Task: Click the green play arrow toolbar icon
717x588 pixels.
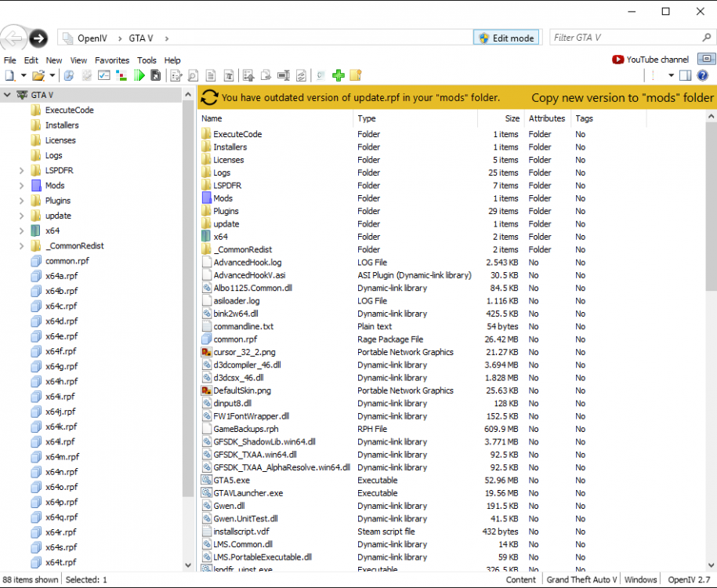Action: pyautogui.click(x=139, y=75)
